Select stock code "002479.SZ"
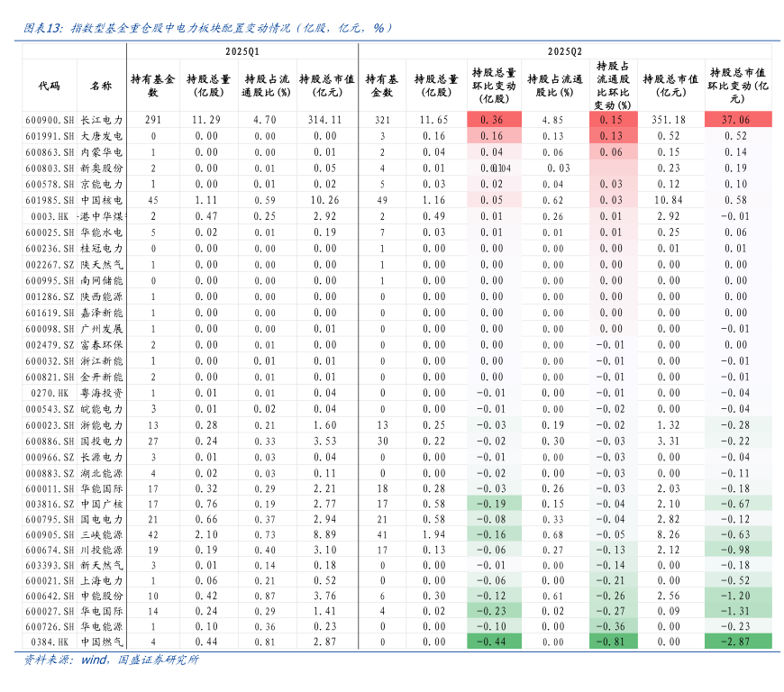Image resolution: width=784 pixels, height=692 pixels. (x=50, y=345)
